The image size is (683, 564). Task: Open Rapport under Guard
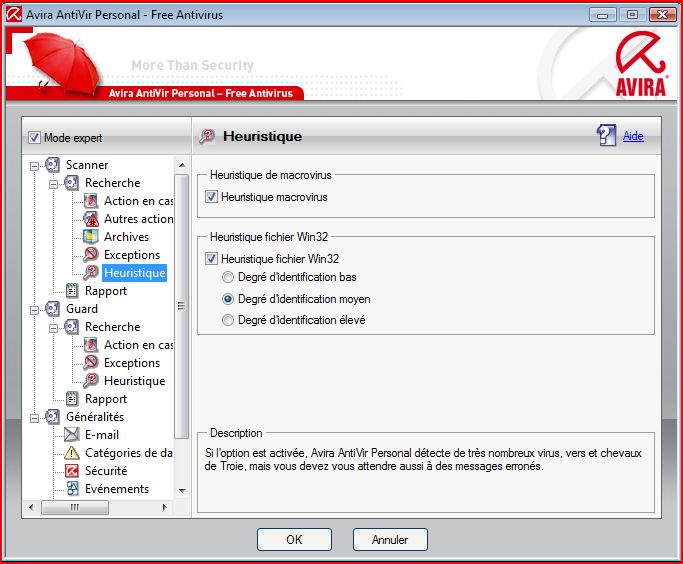tap(106, 399)
